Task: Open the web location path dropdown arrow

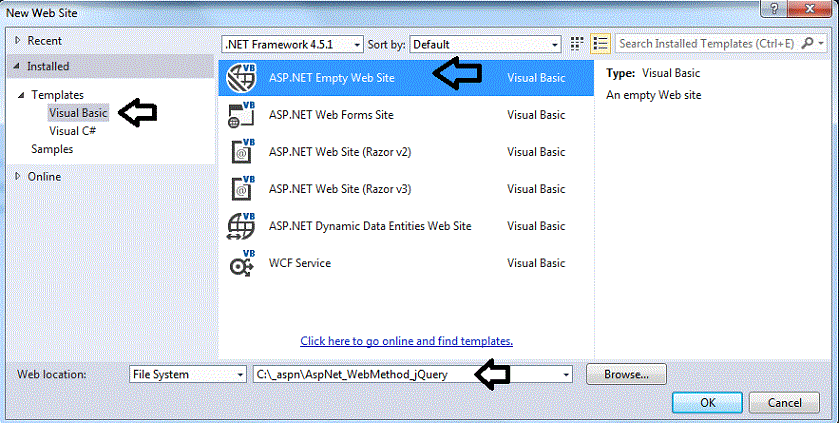Action: 566,375
